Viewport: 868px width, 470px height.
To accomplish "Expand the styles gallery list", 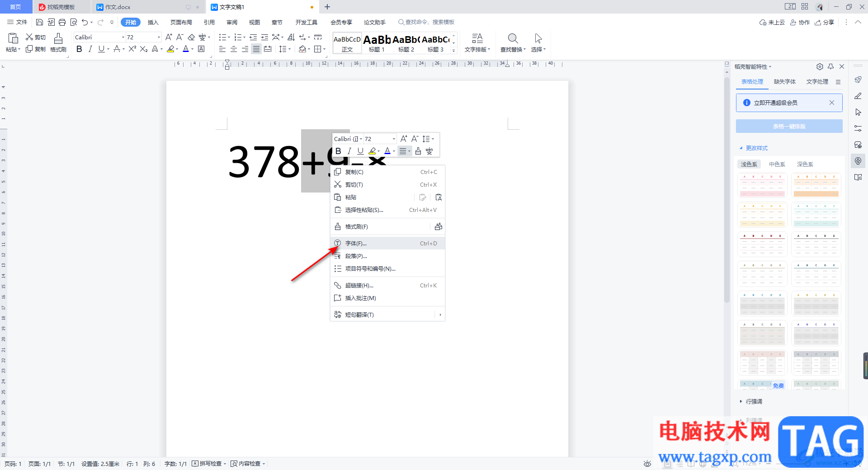I will point(454,50).
